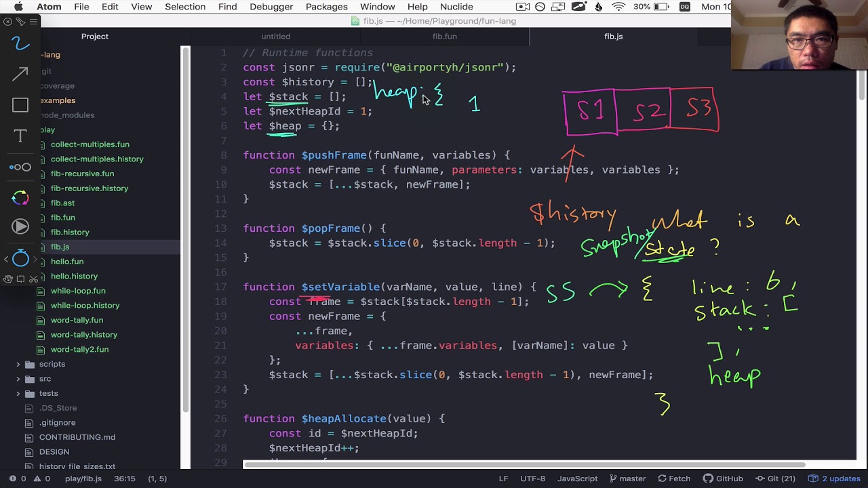Open the Atom application menu
The height and width of the screenshot is (488, 868).
[49, 7]
